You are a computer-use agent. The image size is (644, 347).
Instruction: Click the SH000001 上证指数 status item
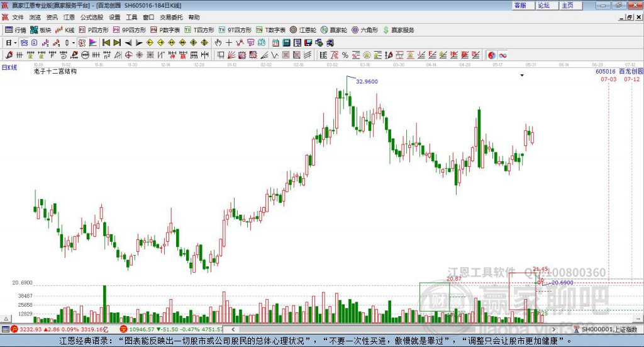tap(606, 329)
